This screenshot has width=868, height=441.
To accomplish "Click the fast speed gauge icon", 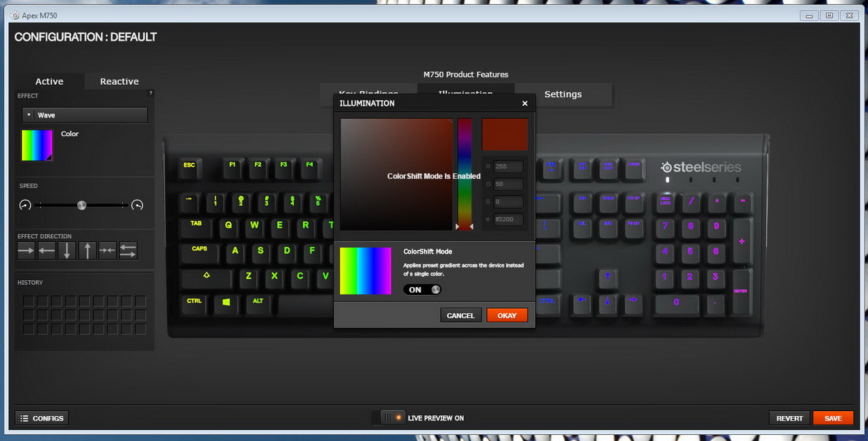I will (137, 205).
